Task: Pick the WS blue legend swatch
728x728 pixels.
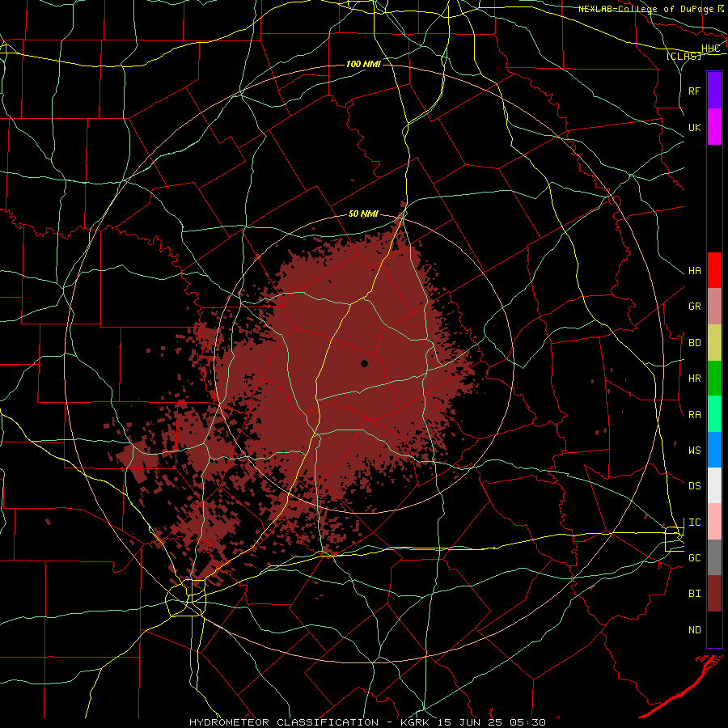Action: [x=714, y=450]
